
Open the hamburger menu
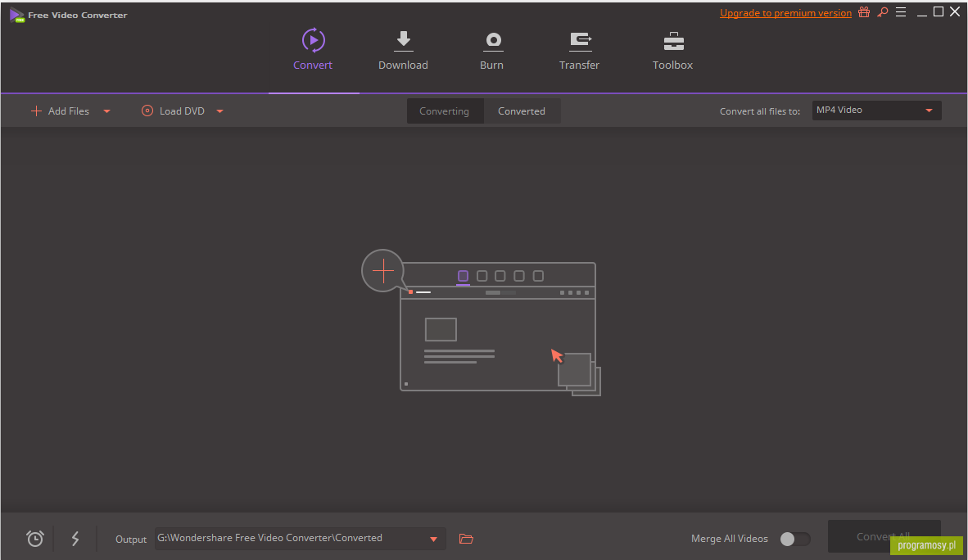click(902, 12)
